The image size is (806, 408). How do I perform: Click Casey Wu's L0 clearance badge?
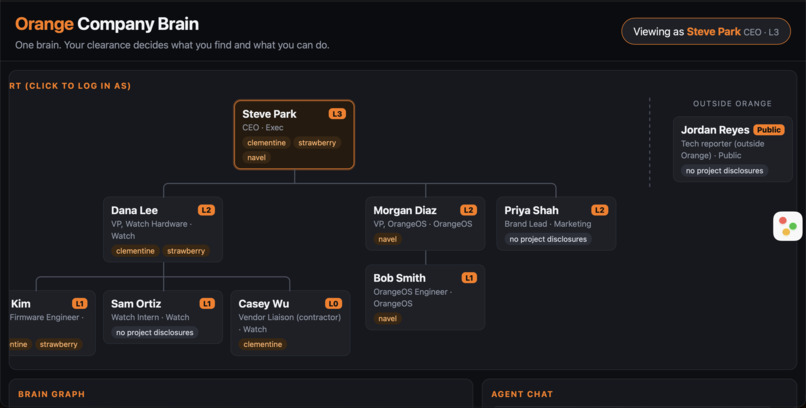(334, 304)
